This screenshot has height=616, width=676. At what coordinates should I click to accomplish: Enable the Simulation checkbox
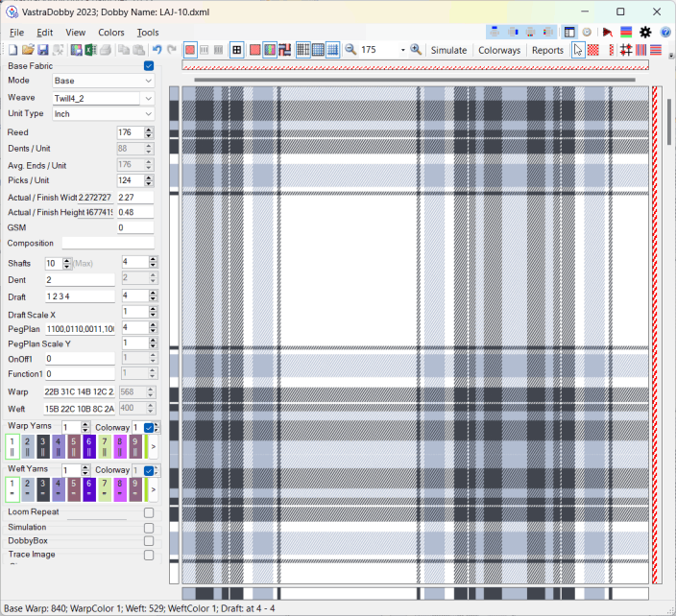(x=149, y=527)
